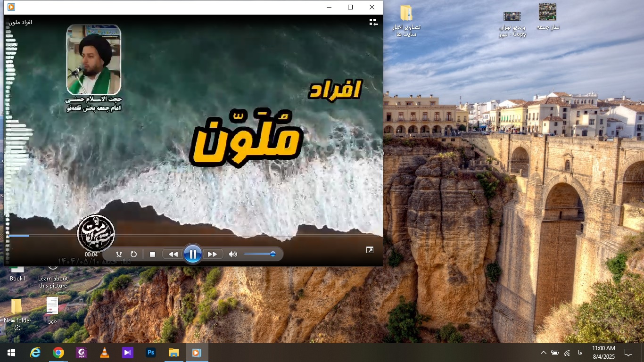Adjust the volume slider
The width and height of the screenshot is (644, 362).
259,254
